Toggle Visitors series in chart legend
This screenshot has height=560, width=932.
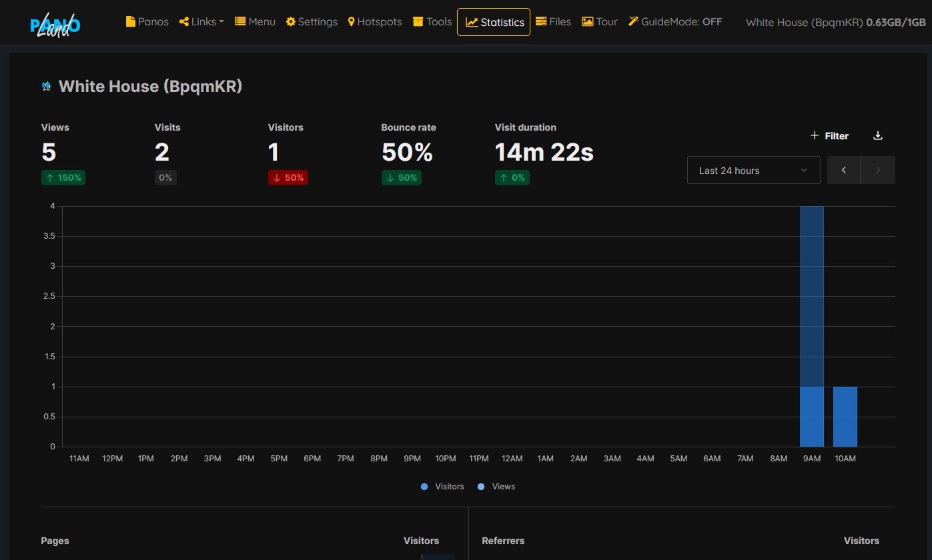[x=442, y=487]
